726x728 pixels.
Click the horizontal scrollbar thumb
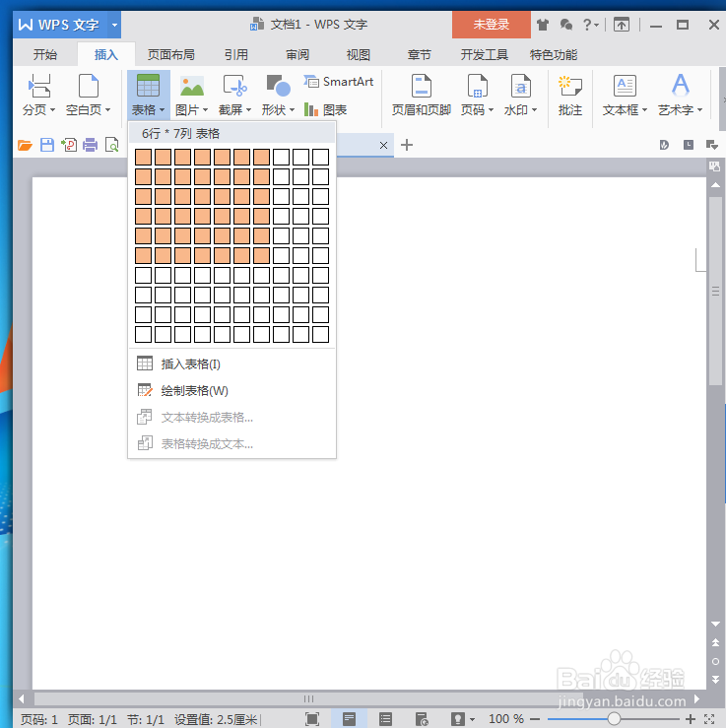(308, 698)
